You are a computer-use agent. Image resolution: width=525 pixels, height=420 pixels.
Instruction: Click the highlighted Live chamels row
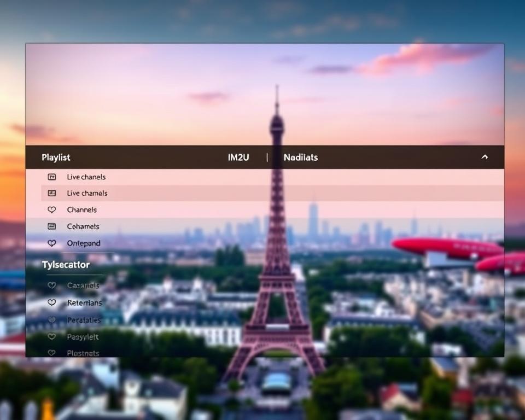tap(87, 193)
